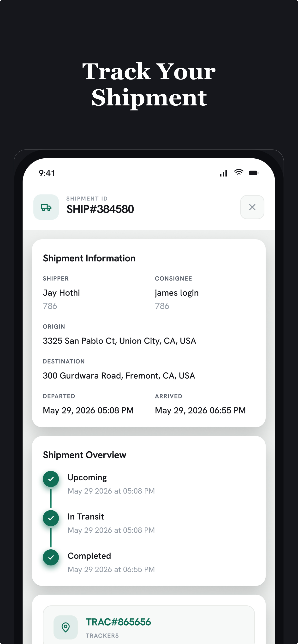Tap the location pin tracker icon
This screenshot has height=644, width=298.
66,627
